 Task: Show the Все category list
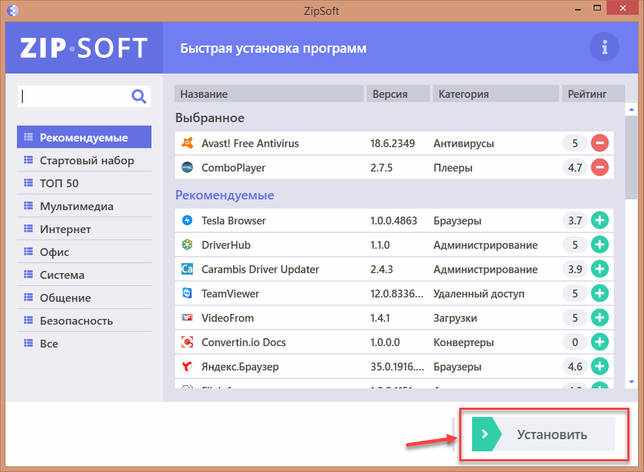[84, 343]
